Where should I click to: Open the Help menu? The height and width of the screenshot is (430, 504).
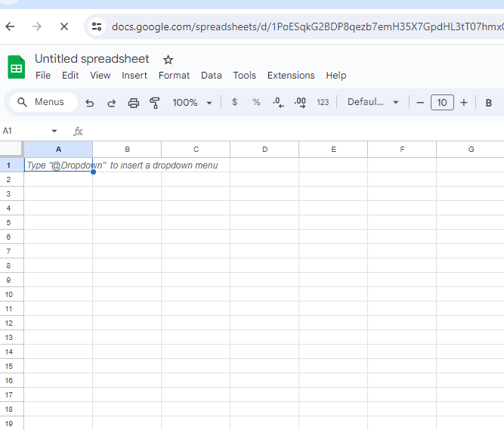(336, 76)
